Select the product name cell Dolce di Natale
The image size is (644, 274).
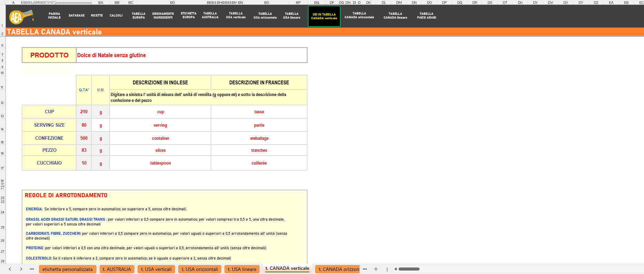[x=192, y=55]
